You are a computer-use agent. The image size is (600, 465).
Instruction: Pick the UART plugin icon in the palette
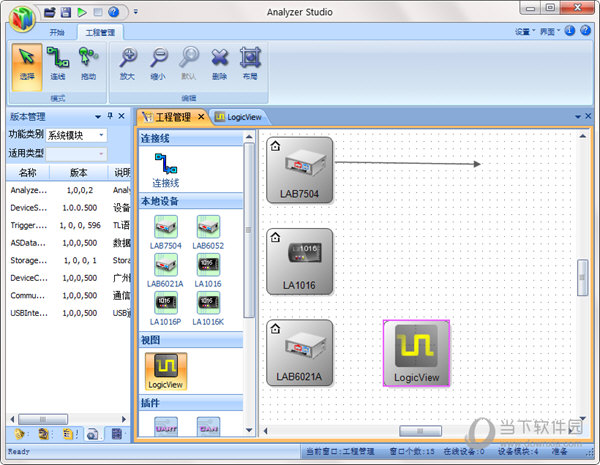pyautogui.click(x=166, y=427)
